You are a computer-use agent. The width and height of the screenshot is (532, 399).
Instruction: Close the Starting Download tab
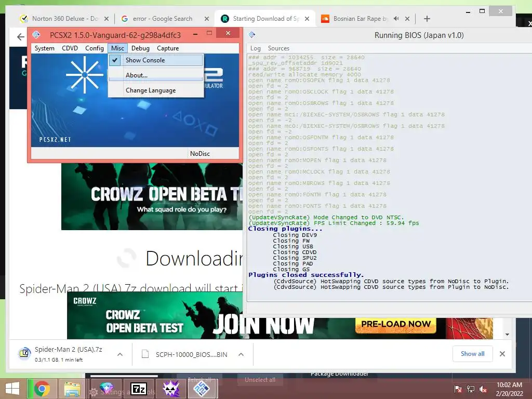click(307, 19)
